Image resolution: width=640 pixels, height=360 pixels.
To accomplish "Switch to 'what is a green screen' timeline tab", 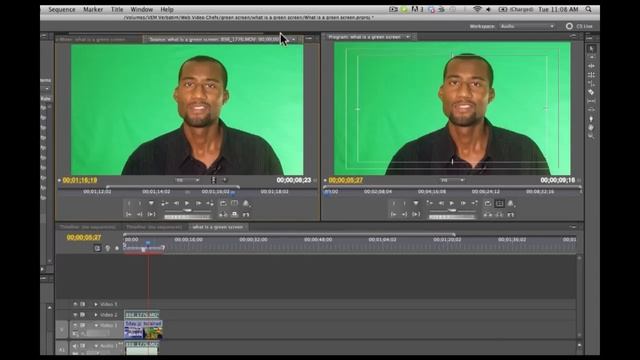I will tap(218, 227).
